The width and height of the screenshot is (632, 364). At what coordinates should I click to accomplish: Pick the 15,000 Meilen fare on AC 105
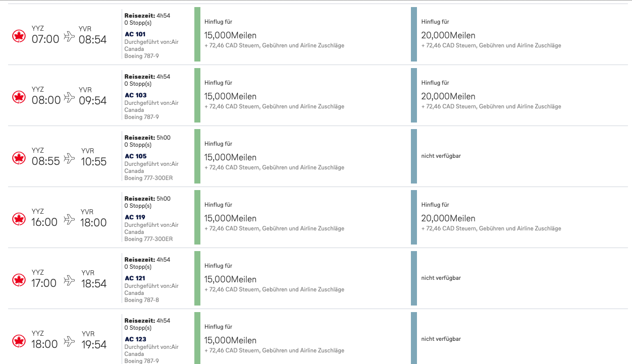(x=230, y=157)
